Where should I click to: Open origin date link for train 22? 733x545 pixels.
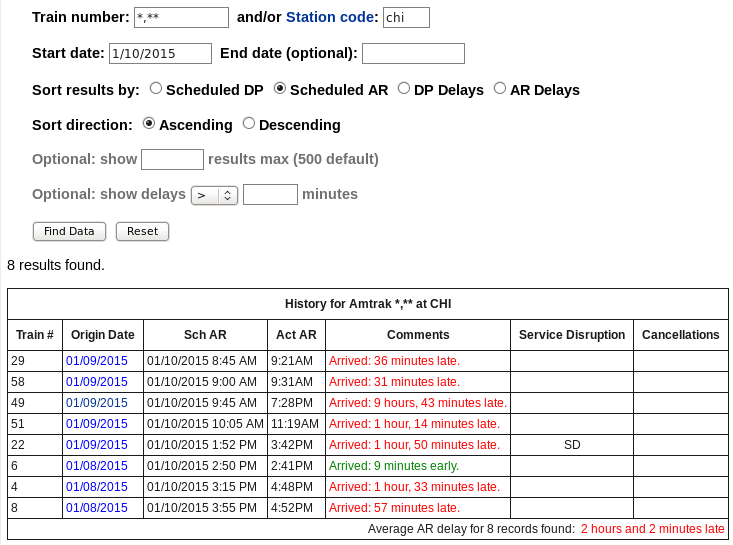(97, 445)
